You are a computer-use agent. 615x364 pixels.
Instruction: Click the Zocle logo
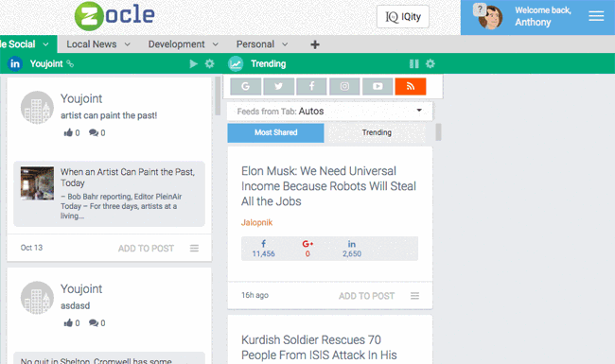pos(114,16)
